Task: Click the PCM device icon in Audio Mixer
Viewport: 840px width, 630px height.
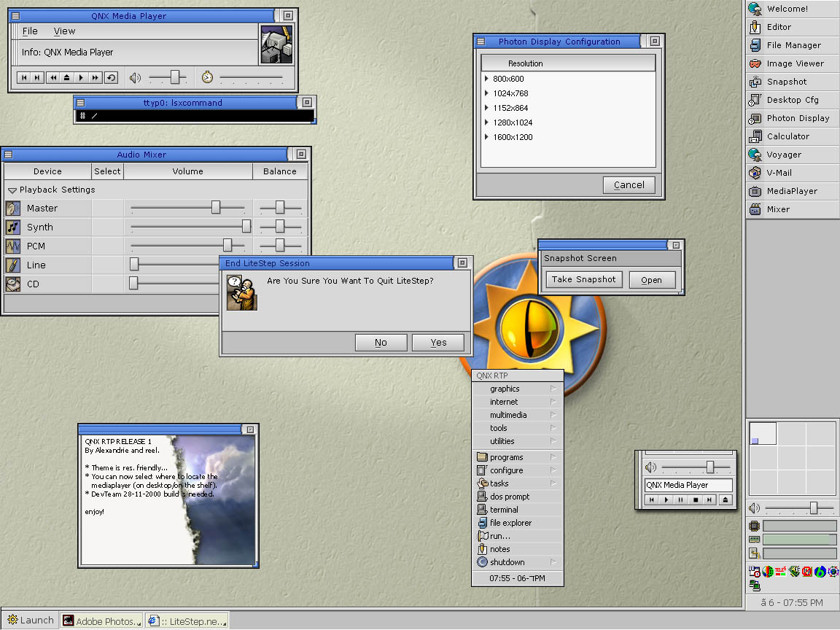Action: [13, 246]
